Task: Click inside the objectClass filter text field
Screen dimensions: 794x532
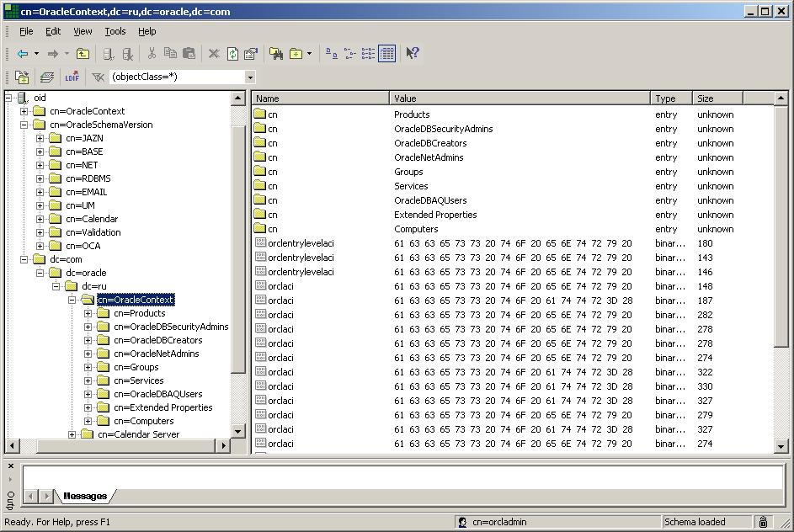Action: point(177,77)
